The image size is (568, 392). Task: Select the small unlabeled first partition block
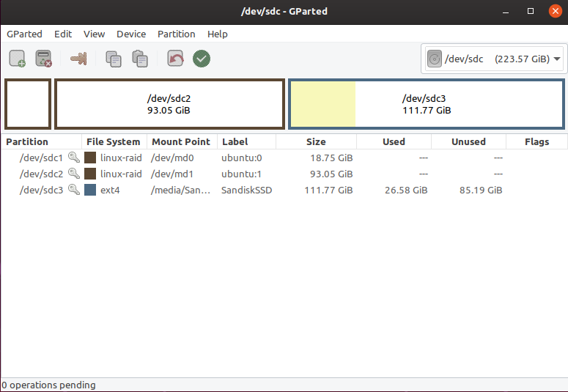tap(28, 104)
